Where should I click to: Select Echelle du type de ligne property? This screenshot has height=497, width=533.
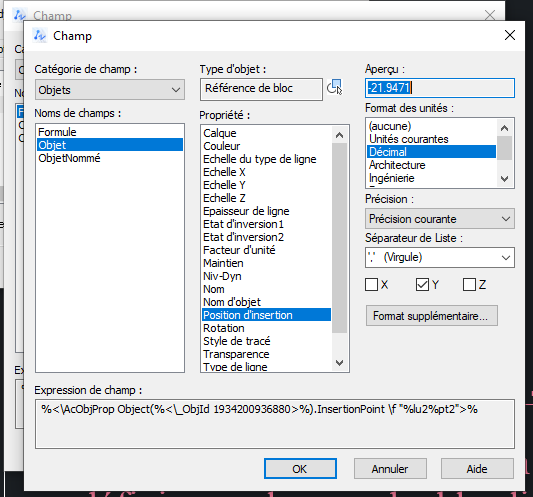(266, 159)
